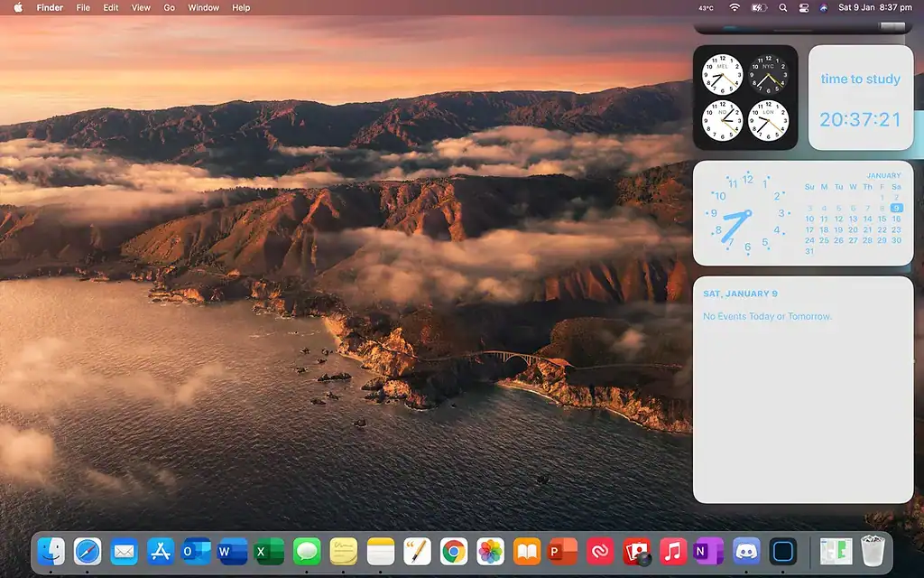Check battery status in the menu bar
Screen dimensions: 924x578
[x=758, y=8]
